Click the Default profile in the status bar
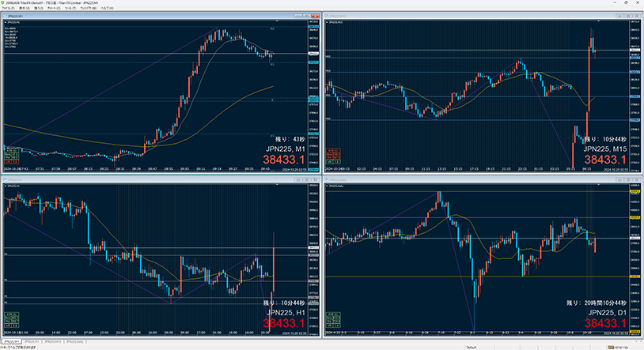This screenshot has width=644, height=350. [x=471, y=347]
